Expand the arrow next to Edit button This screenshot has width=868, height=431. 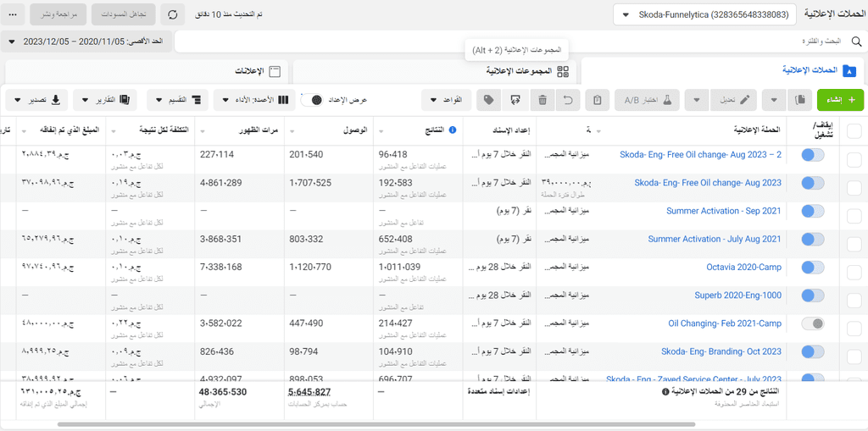tap(697, 100)
